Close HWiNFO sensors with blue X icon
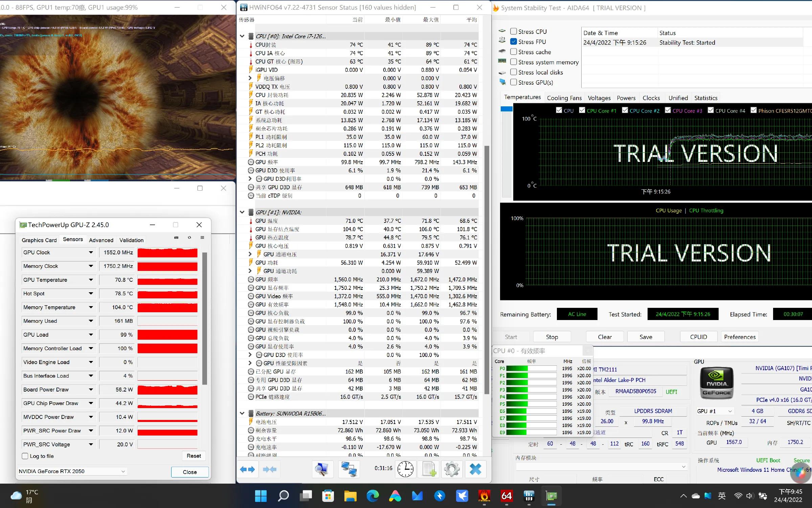 coord(475,469)
